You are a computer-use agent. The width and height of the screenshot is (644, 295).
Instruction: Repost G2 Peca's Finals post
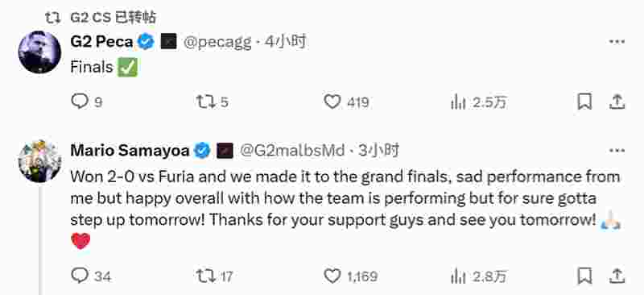pyautogui.click(x=212, y=102)
